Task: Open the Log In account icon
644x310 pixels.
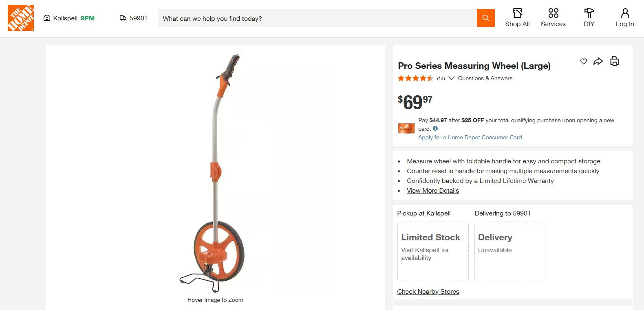Action: pos(624,13)
